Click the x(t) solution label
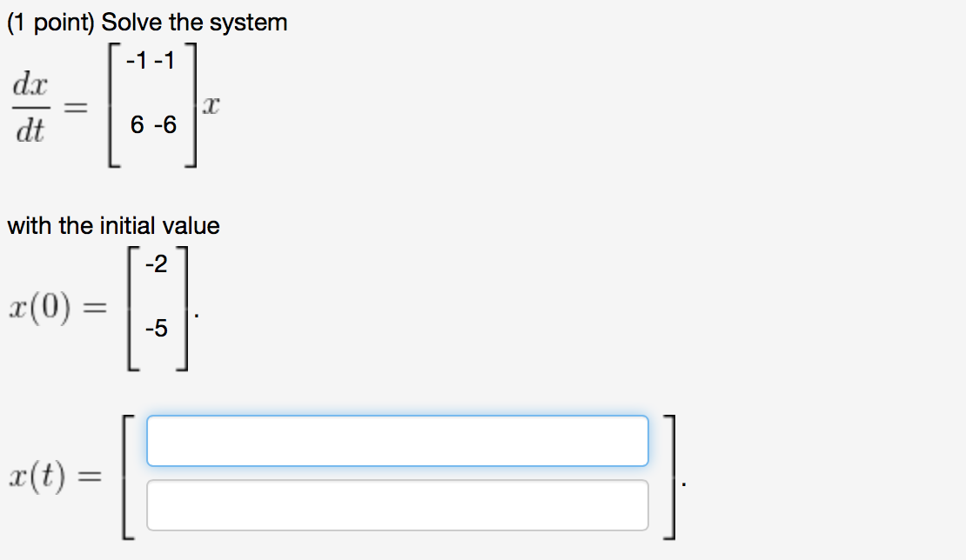This screenshot has width=966, height=560. point(37,477)
